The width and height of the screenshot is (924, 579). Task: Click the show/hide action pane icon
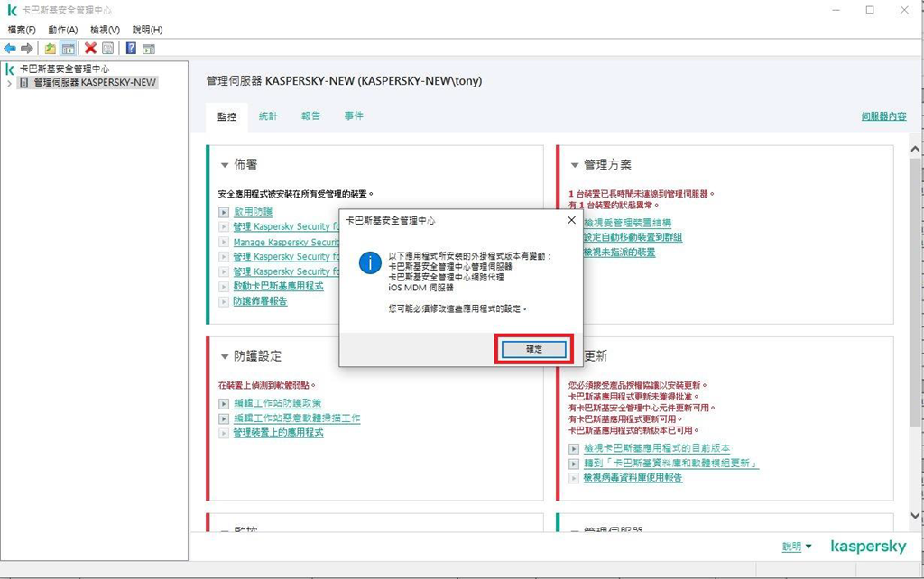point(149,49)
